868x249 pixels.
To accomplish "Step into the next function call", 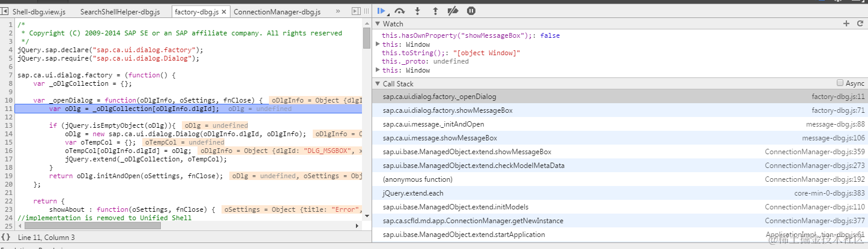I will tap(417, 11).
